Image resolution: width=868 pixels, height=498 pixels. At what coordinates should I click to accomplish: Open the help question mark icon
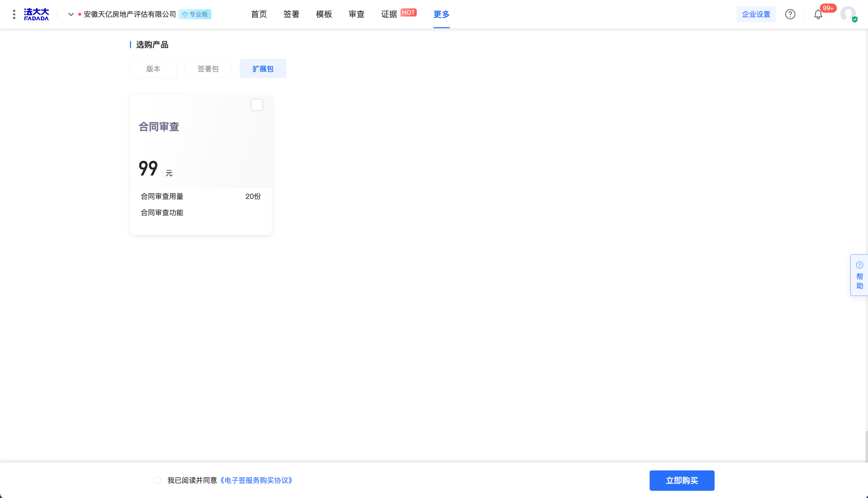point(790,14)
